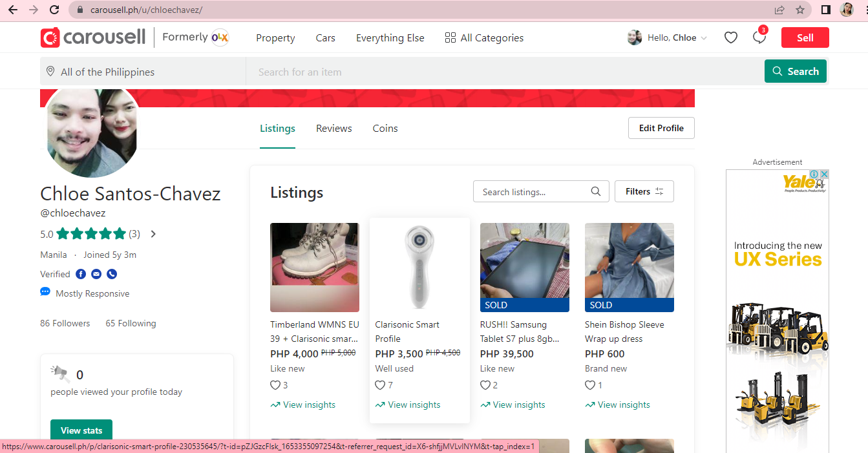Share this page via address bar icon
Image resolution: width=868 pixels, height=453 pixels.
(x=779, y=10)
